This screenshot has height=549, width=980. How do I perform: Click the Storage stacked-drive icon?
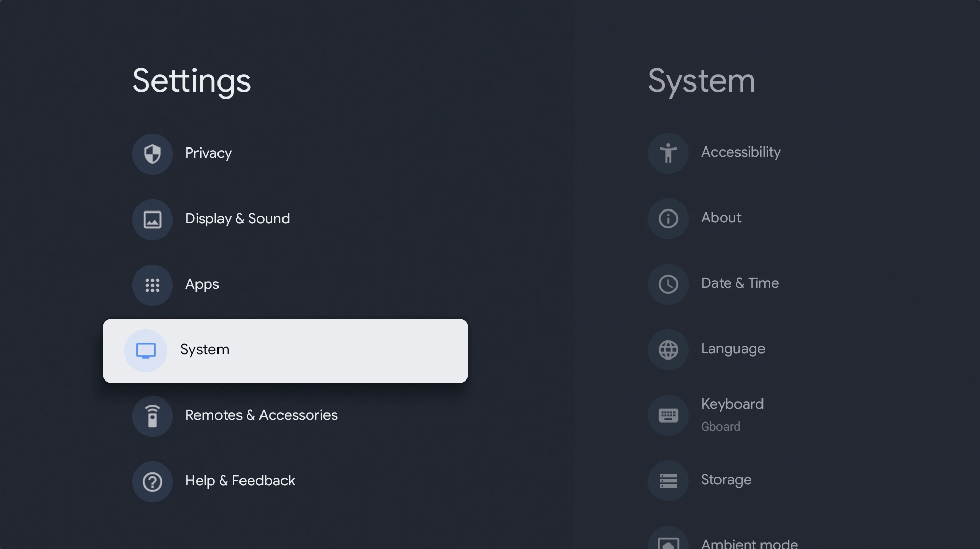(667, 480)
